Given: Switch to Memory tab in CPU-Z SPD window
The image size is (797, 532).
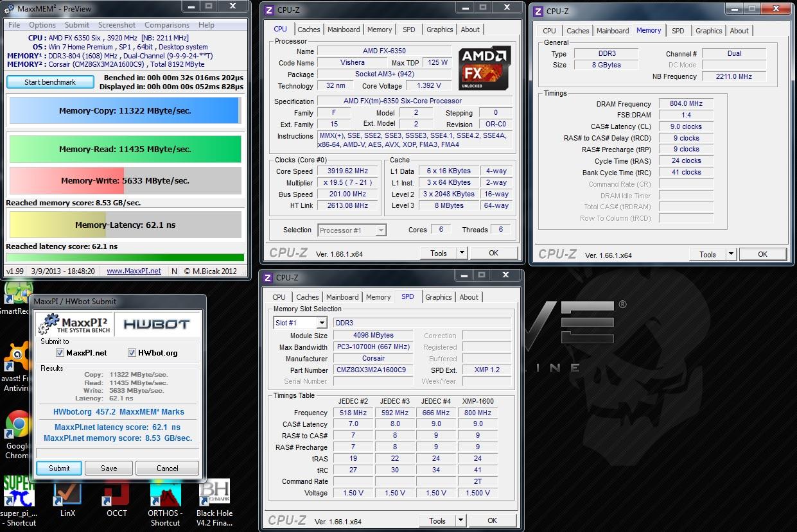Looking at the screenshot, I should coord(378,297).
